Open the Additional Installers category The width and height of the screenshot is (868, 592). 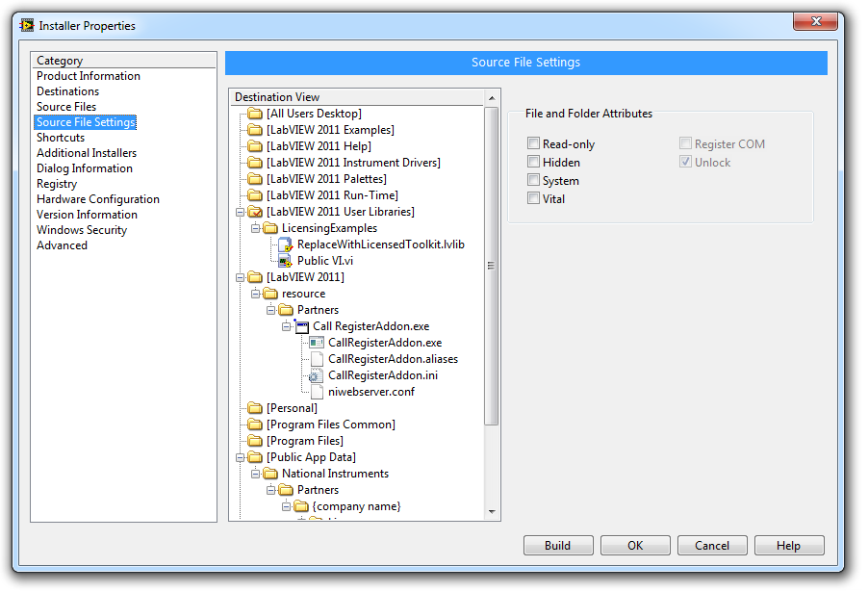click(x=87, y=153)
